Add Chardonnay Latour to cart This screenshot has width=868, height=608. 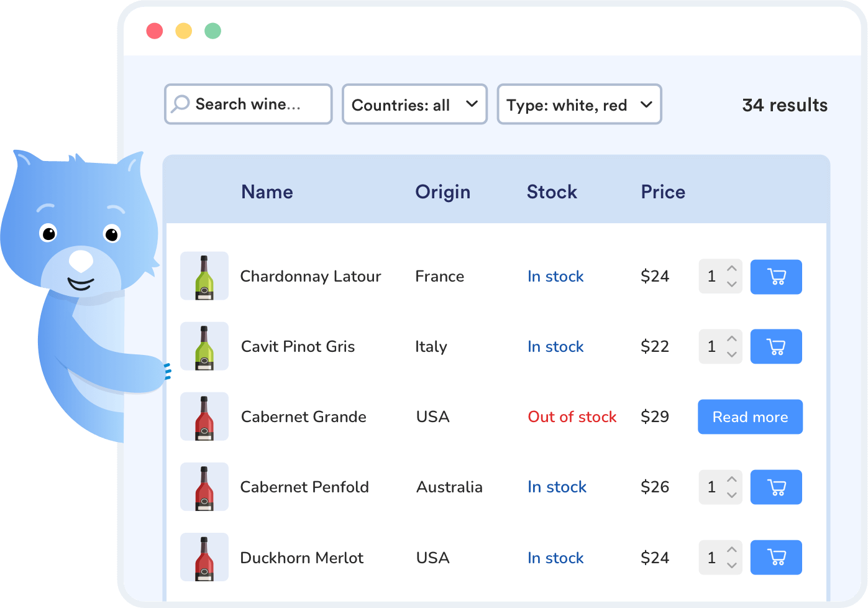click(x=776, y=277)
